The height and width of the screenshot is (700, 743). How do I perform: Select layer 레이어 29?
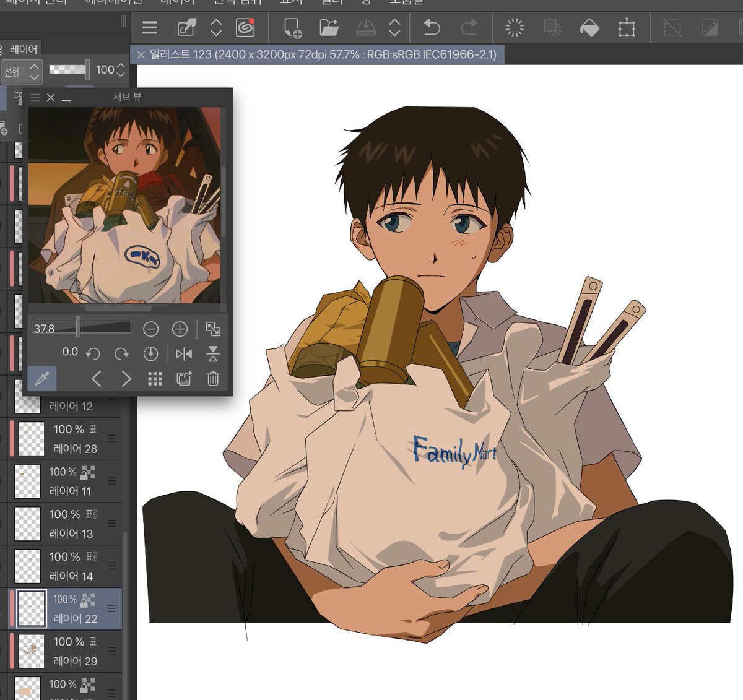pyautogui.click(x=64, y=651)
